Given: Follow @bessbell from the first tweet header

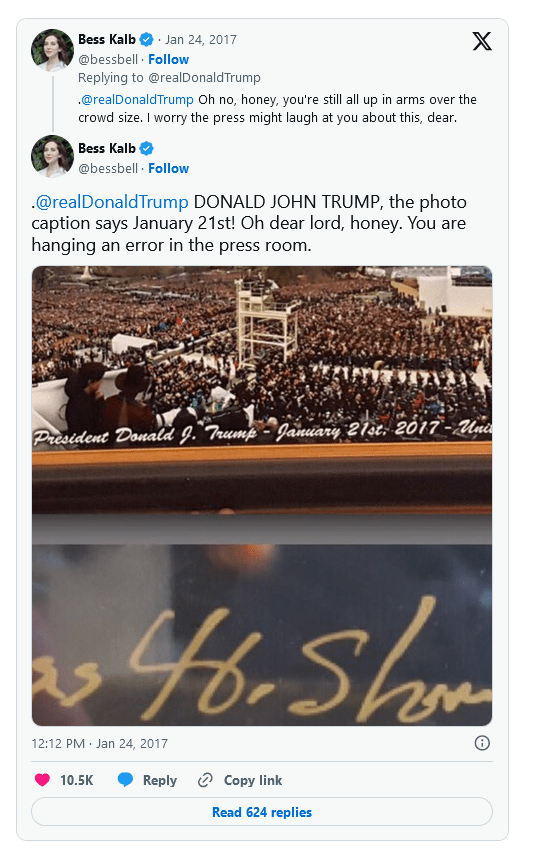Looking at the screenshot, I should point(168,59).
